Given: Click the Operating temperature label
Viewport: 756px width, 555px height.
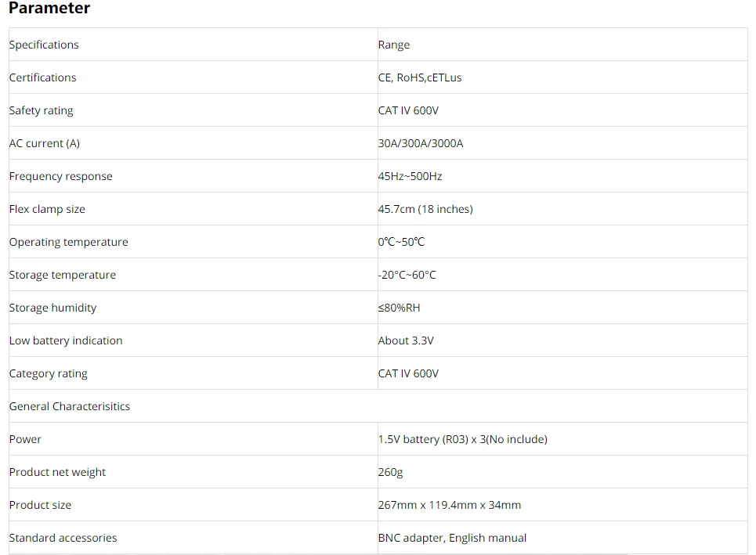Looking at the screenshot, I should tap(68, 242).
